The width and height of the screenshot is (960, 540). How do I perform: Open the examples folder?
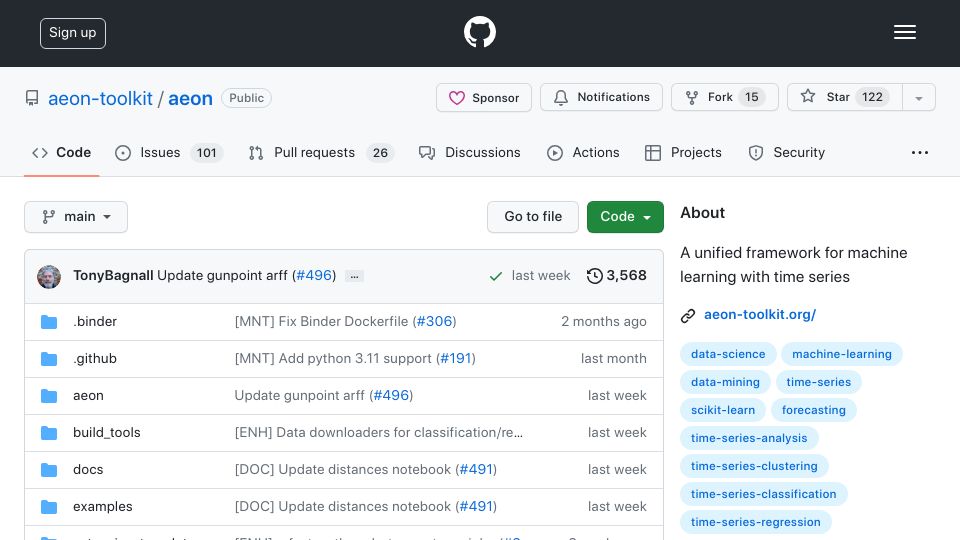click(x=103, y=506)
